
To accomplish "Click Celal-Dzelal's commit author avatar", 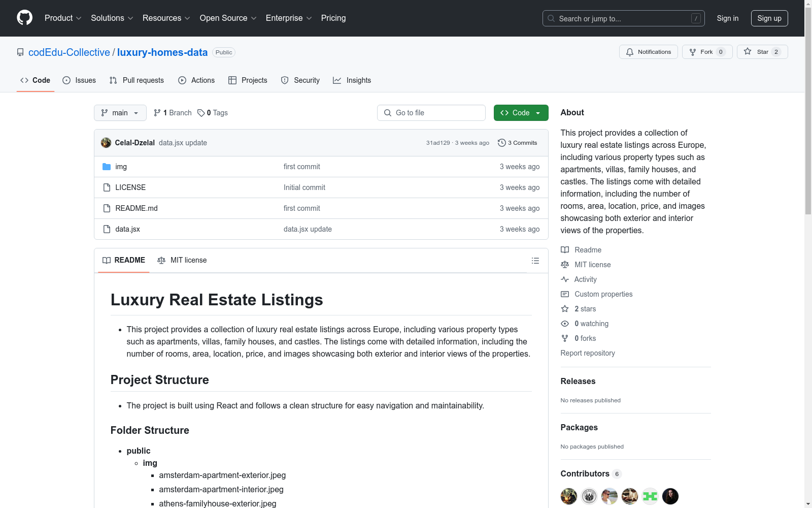I will [x=106, y=143].
